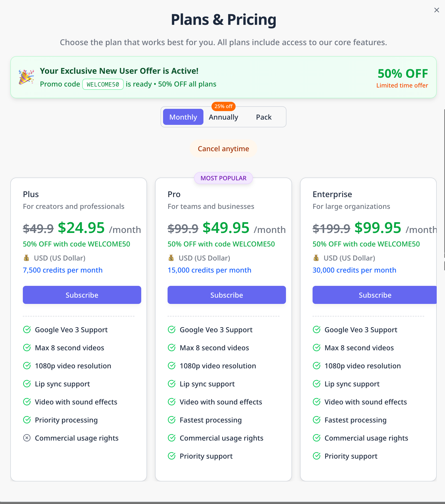Click the MOST POPULAR badge on Pro
Screen dimensions: 445x504
point(224,178)
